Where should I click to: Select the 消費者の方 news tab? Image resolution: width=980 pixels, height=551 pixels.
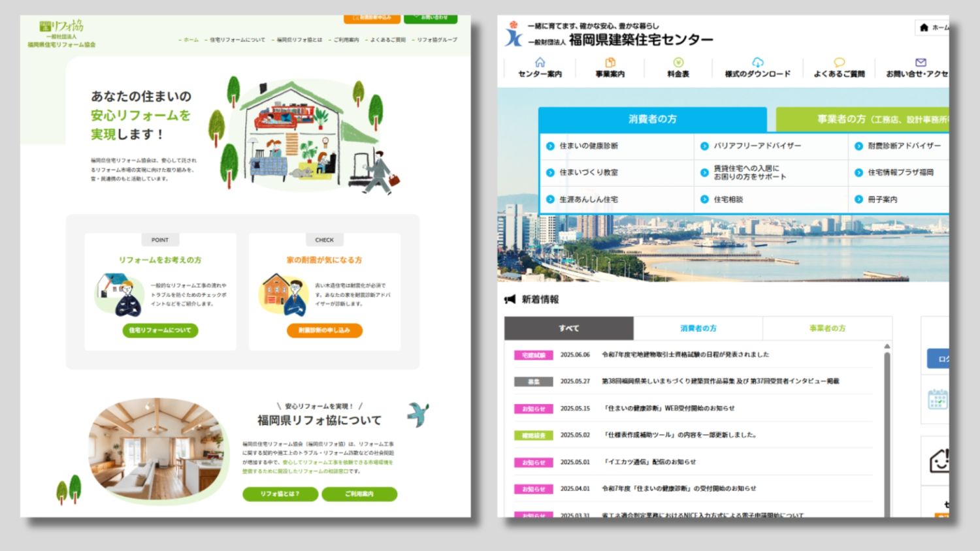[698, 328]
